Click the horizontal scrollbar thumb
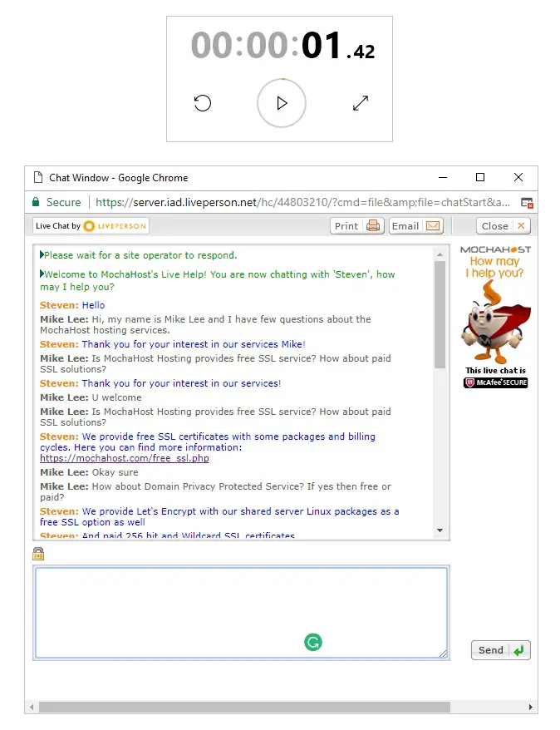This screenshot has width=560, height=730. 244,708
